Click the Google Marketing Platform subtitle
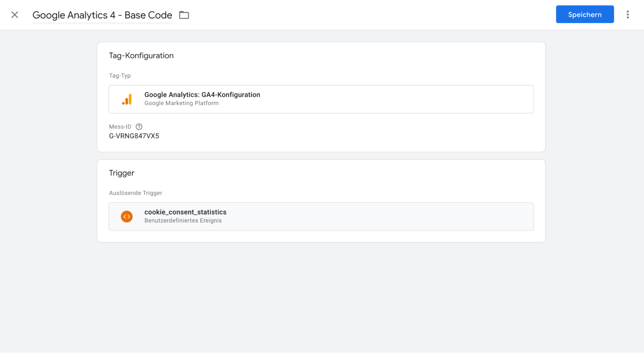The image size is (644, 353). (x=181, y=103)
